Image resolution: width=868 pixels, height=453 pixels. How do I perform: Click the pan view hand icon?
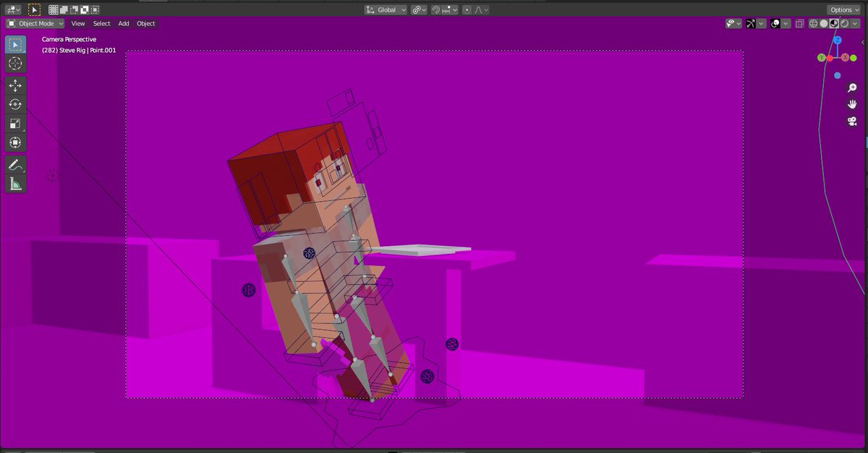point(852,104)
